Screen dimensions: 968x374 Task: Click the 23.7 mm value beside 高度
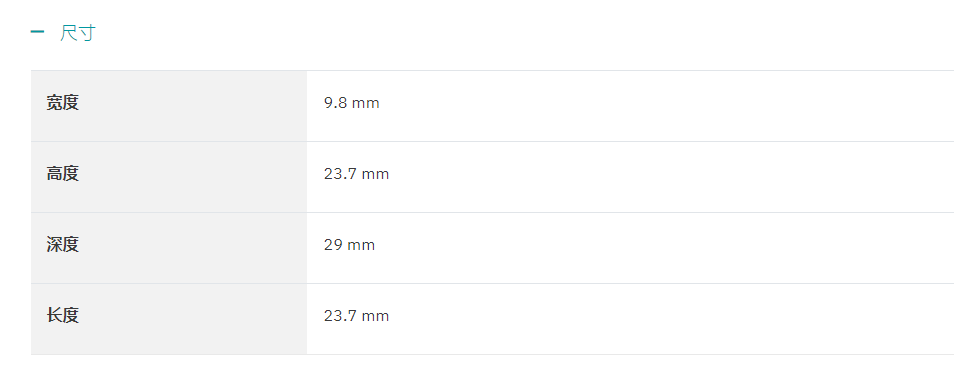pos(357,174)
